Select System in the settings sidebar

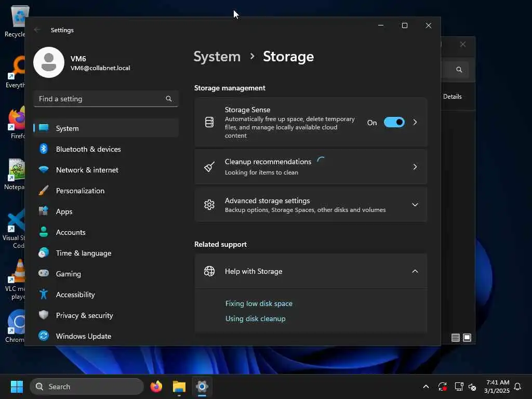106,128
